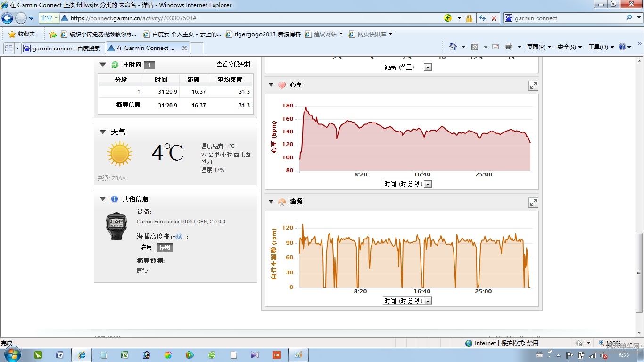Switch to garmin connect_百度搜索 tab
This screenshot has height=362, width=644.
coord(62,48)
